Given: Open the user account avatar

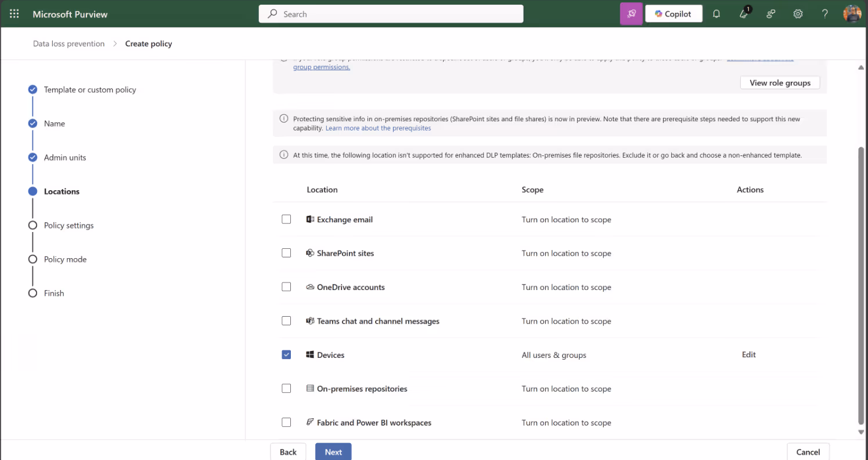Looking at the screenshot, I should coord(852,14).
